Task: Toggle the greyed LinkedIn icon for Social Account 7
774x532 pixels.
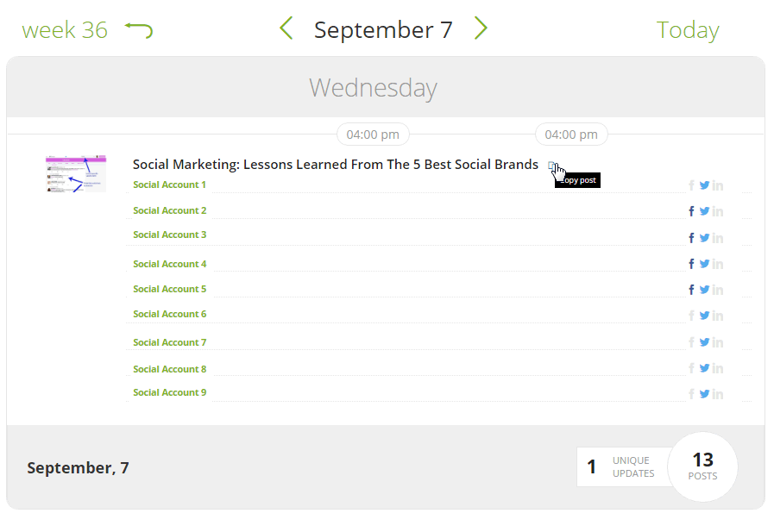Action: coord(718,343)
